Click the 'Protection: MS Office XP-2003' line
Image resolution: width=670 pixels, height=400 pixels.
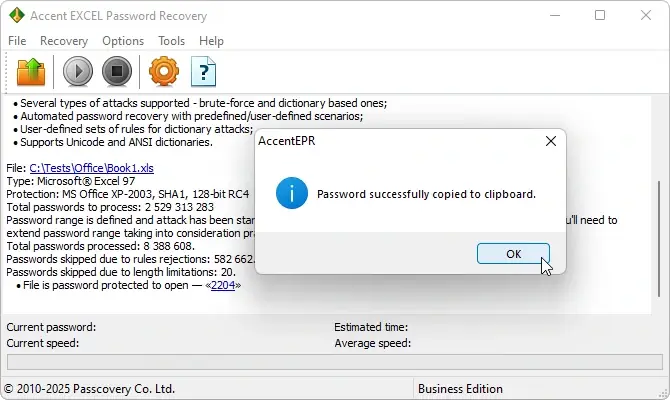coord(127,194)
